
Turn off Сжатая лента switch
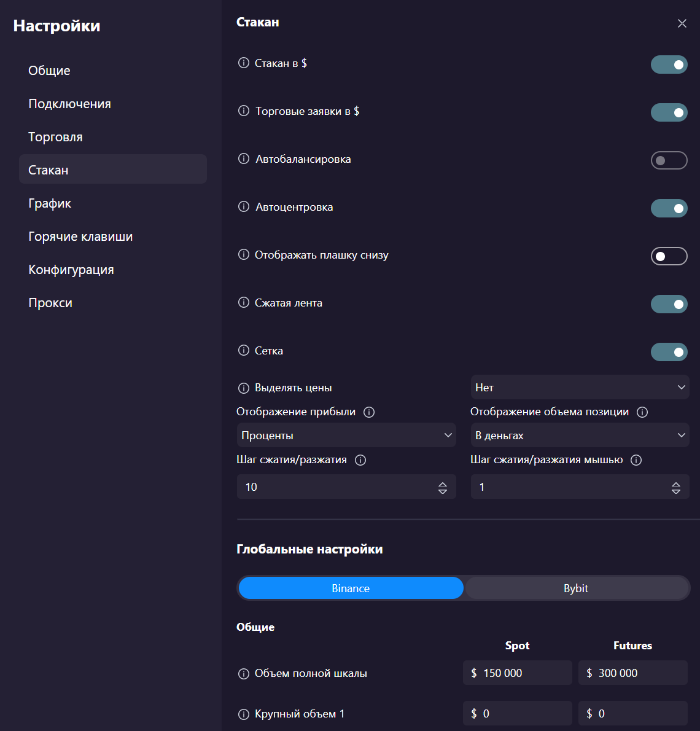point(669,304)
